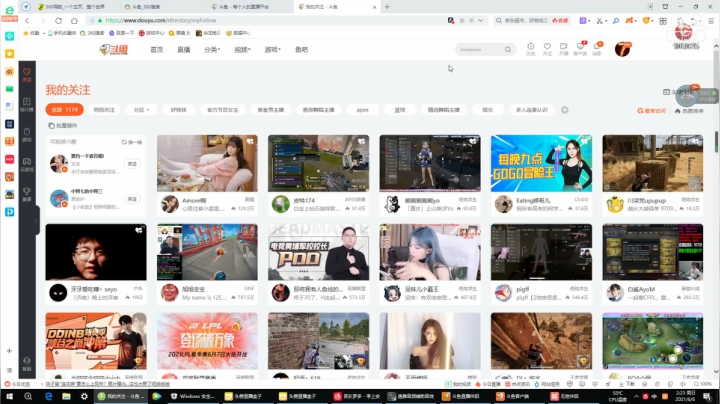The height and width of the screenshot is (404, 720).
Task: Open Settings gear in the taskbar
Action: 84,396
